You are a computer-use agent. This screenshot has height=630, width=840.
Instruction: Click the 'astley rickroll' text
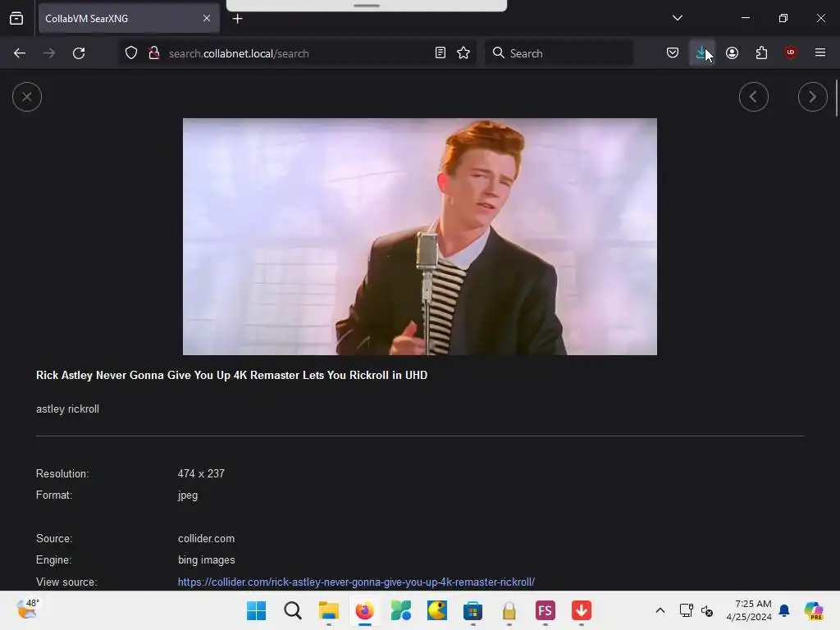point(67,409)
